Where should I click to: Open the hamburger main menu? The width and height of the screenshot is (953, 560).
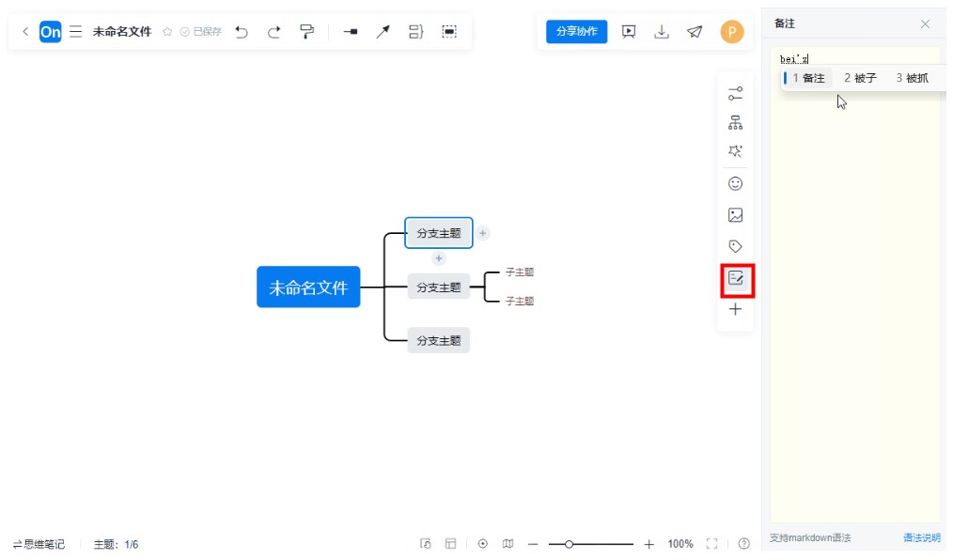75,32
